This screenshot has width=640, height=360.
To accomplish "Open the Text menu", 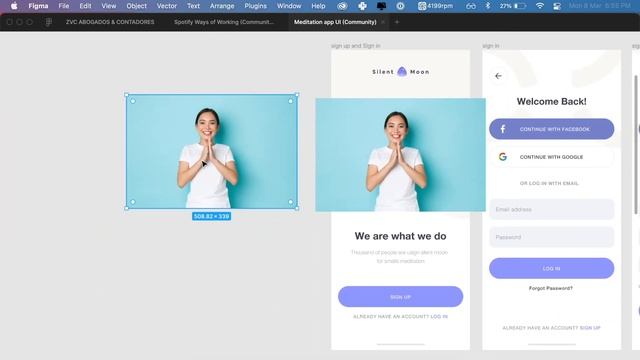I will [193, 6].
